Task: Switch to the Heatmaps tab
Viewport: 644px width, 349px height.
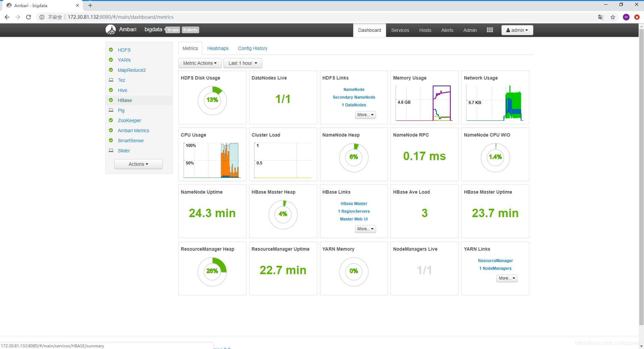Action: [x=218, y=48]
